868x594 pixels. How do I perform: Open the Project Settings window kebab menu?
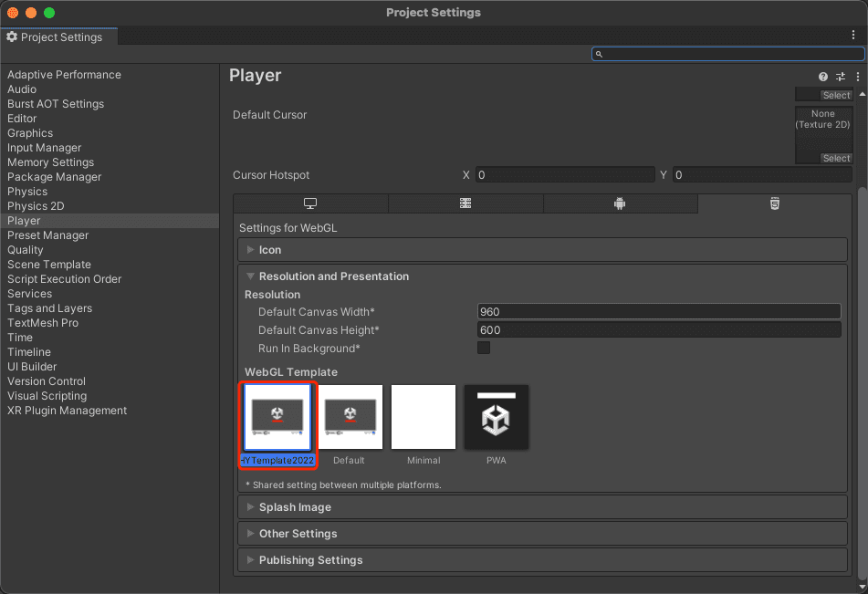[853, 35]
